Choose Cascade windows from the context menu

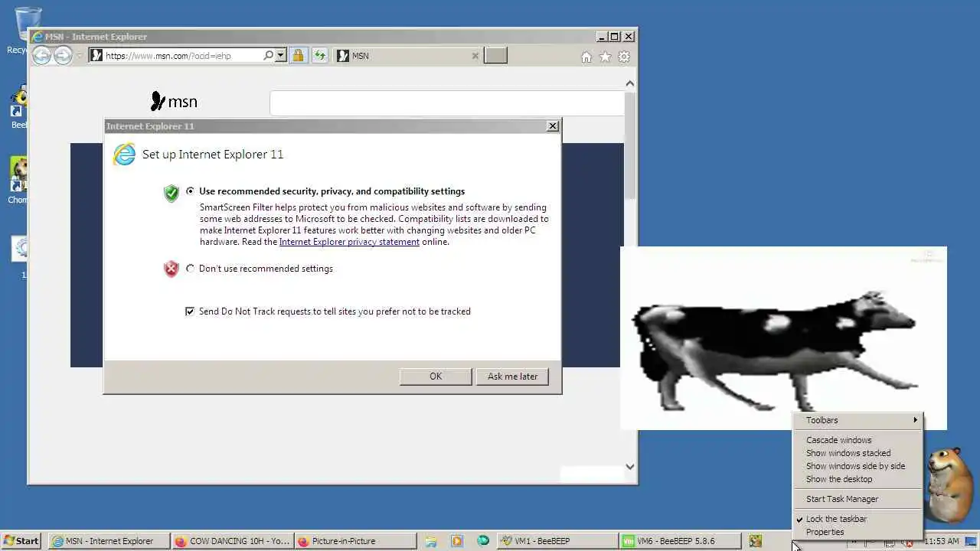(857, 440)
